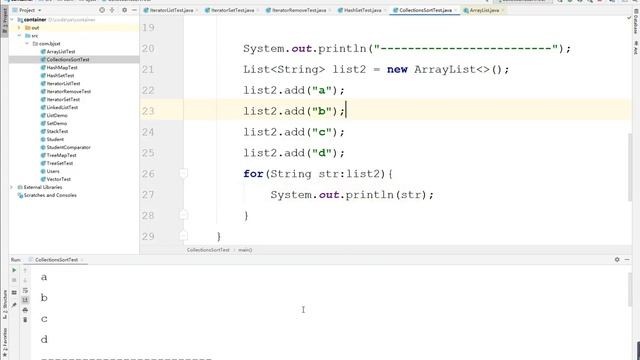Click the CollectionsSortTest breadcrumb

(x=208, y=250)
